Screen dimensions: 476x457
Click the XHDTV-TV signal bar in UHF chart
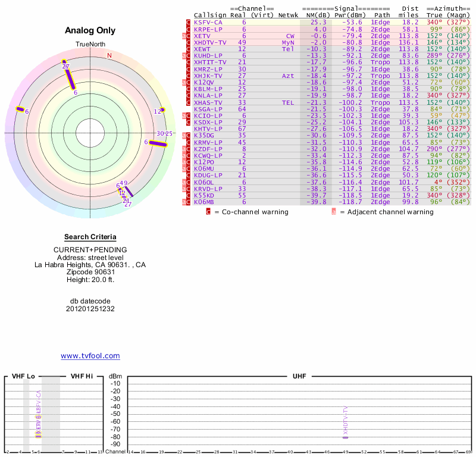point(345,437)
